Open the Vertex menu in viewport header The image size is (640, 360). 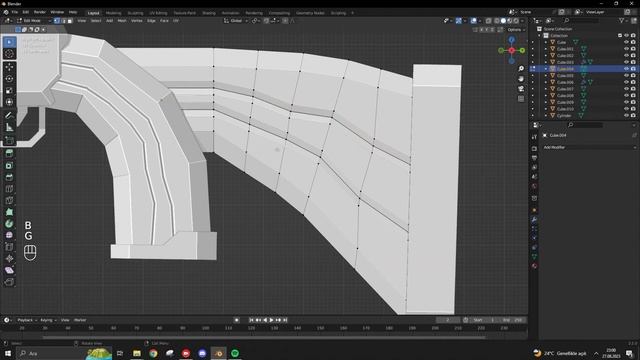click(136, 21)
